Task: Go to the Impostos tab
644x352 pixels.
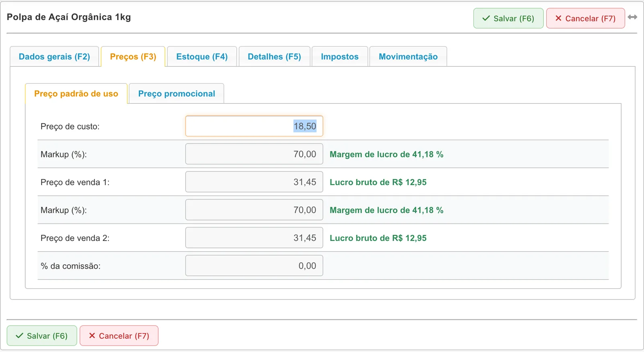Action: point(340,57)
